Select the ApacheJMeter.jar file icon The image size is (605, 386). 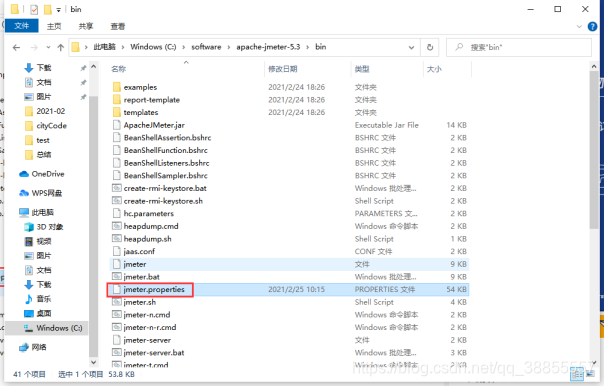click(x=117, y=125)
